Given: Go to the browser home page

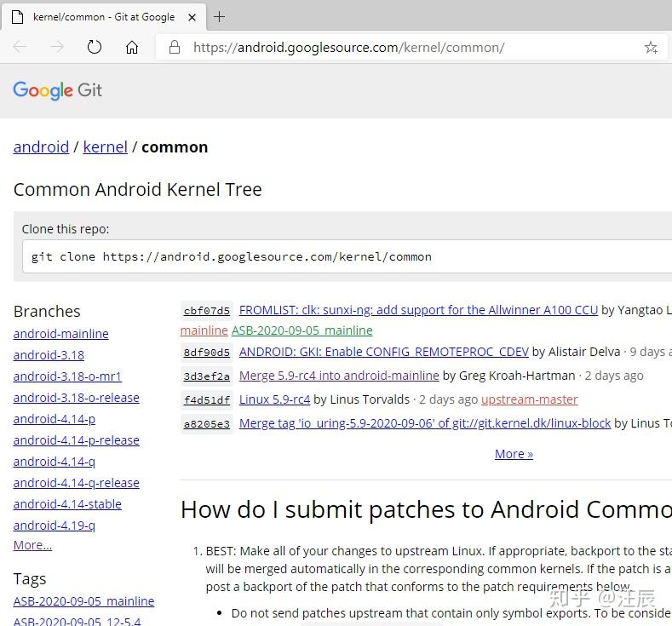Looking at the screenshot, I should click(132, 48).
